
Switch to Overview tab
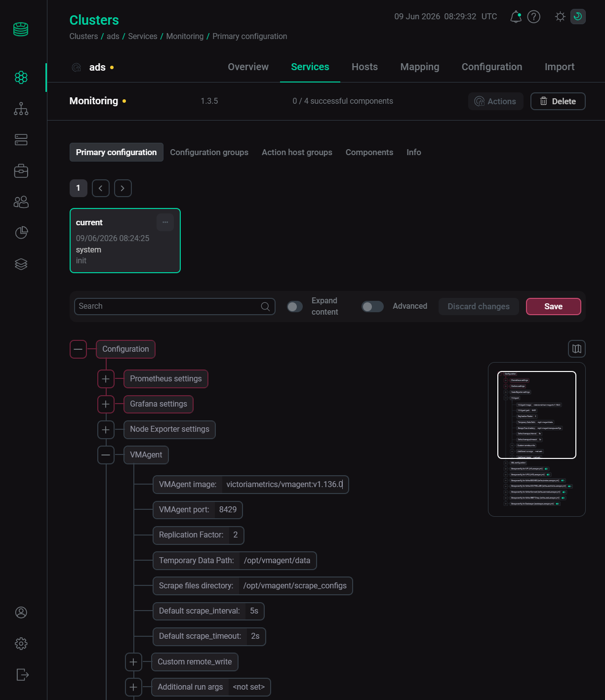tap(248, 67)
